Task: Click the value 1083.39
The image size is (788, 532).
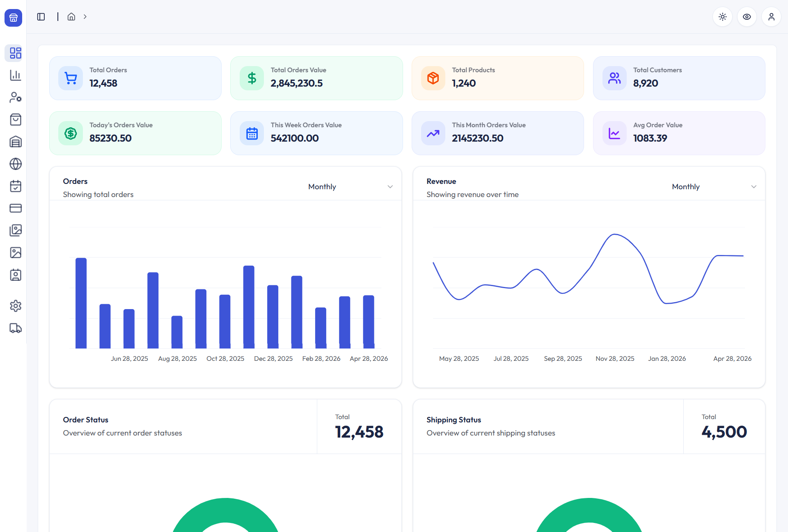Action: 650,138
